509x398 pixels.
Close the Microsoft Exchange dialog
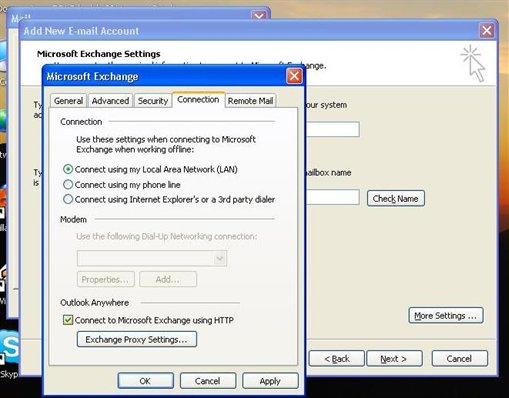pyautogui.click(x=294, y=76)
